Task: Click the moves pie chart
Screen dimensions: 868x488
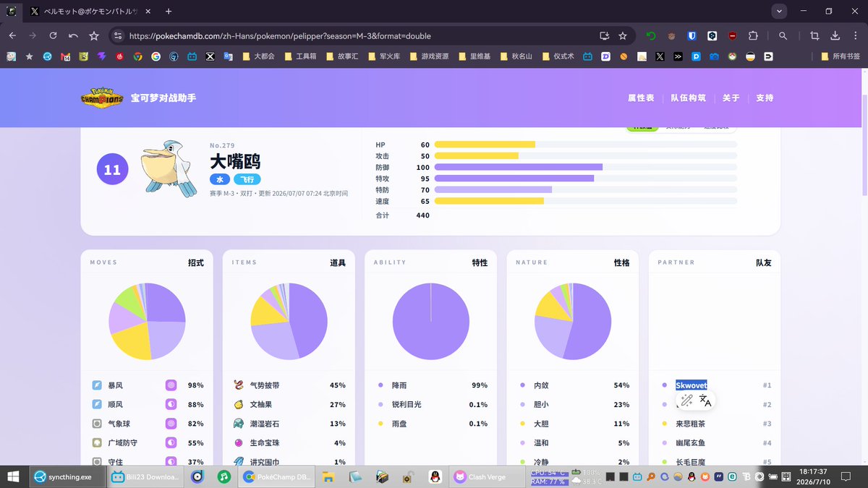Action: click(147, 322)
